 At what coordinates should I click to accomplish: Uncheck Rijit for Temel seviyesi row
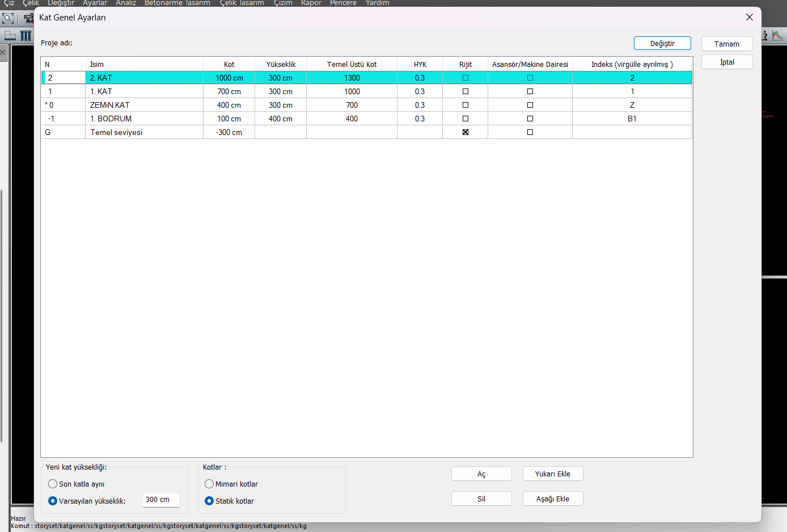tap(466, 132)
